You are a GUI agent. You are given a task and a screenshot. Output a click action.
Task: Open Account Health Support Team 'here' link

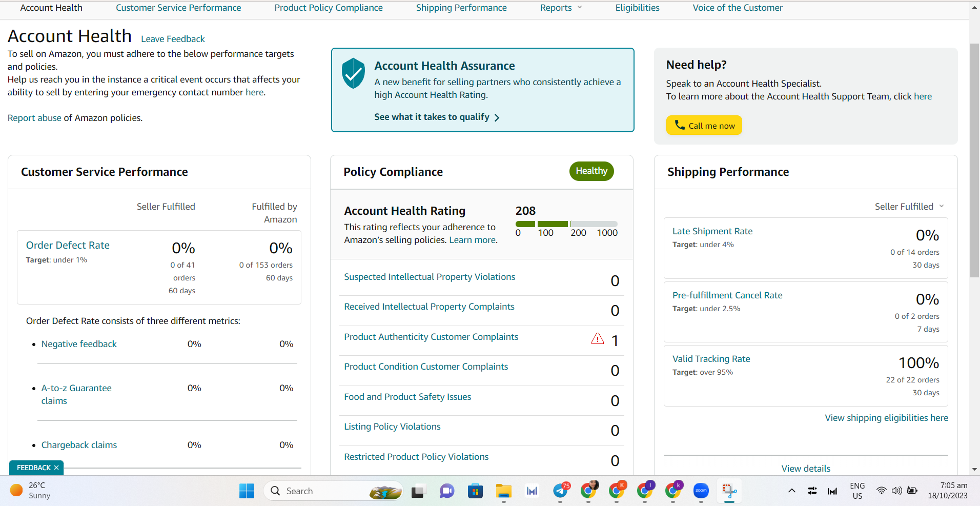[x=923, y=96]
